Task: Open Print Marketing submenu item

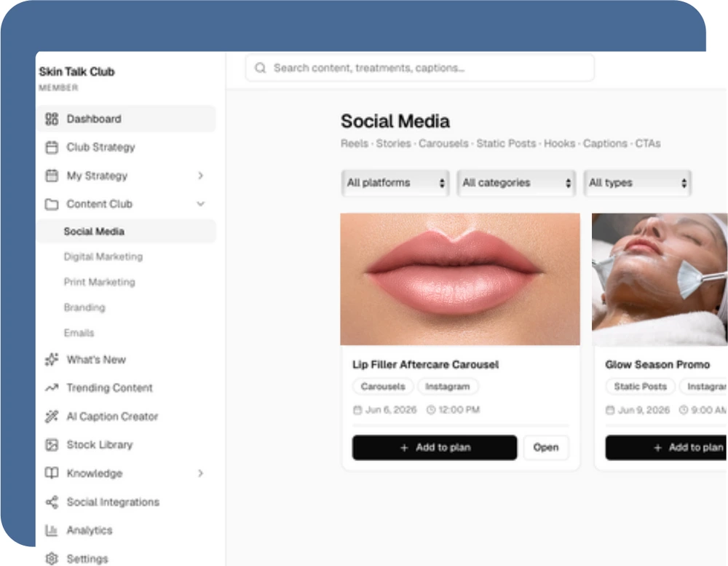Action: (x=99, y=282)
